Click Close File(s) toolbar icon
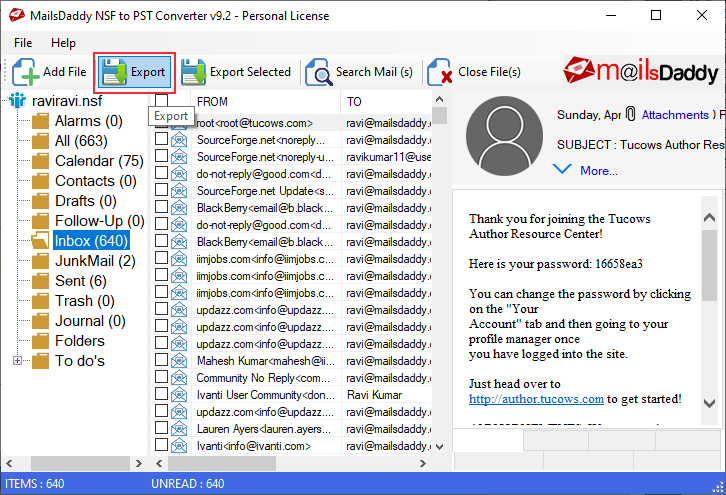The image size is (726, 495). pos(439,72)
